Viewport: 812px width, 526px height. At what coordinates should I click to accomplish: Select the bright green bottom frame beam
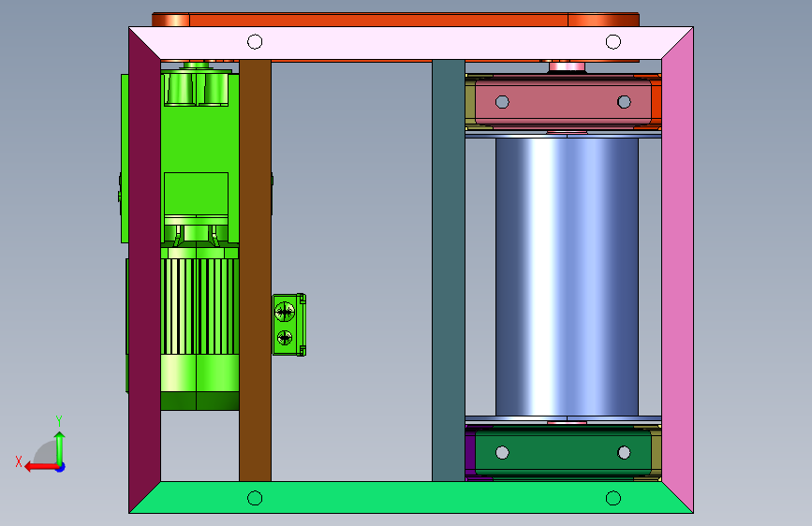410,498
